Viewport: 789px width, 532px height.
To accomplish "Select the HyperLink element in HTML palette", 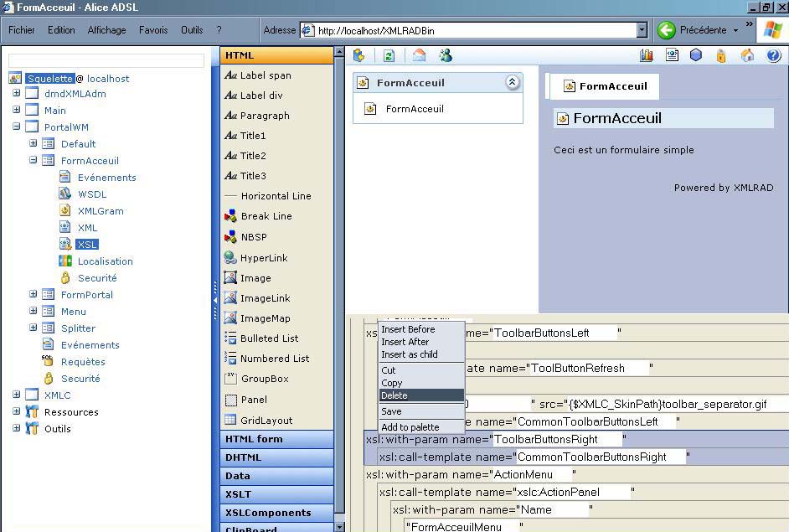I will [266, 258].
